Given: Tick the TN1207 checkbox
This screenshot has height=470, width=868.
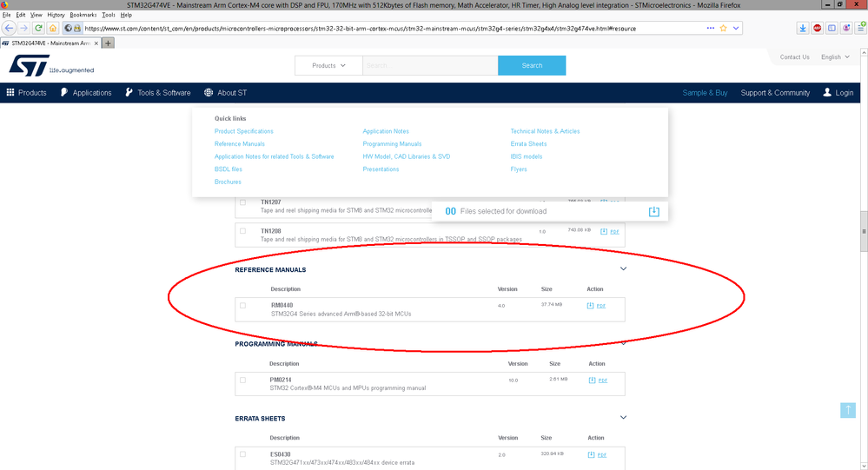Looking at the screenshot, I should 242,202.
